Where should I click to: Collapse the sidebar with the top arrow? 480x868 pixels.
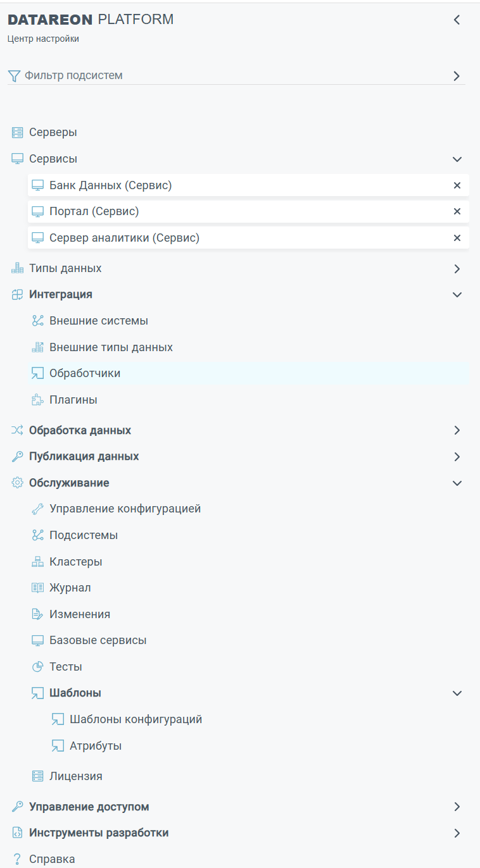click(457, 20)
